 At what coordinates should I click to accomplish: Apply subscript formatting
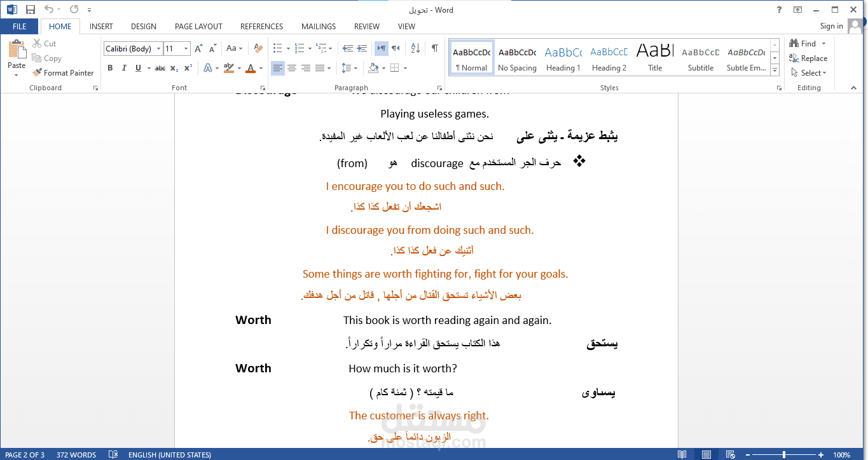pos(175,68)
